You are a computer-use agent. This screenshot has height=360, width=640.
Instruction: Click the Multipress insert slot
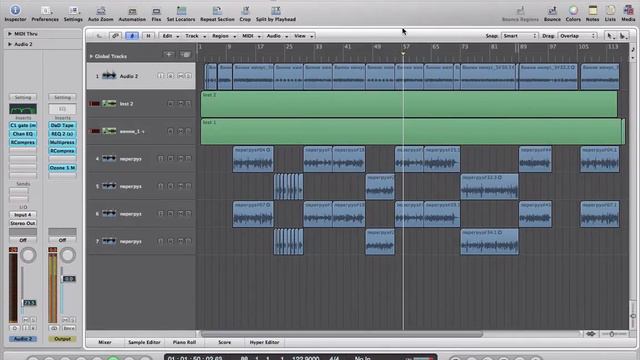(62, 142)
